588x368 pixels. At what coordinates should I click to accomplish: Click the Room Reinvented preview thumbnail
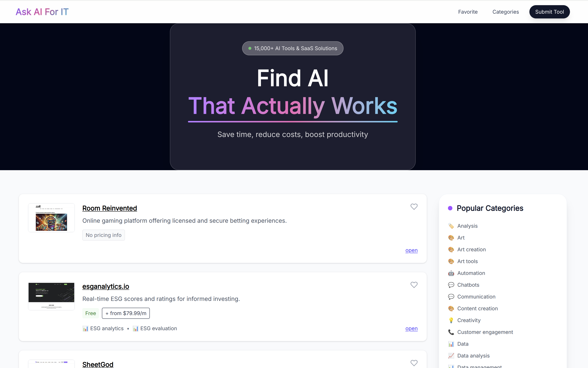51,218
